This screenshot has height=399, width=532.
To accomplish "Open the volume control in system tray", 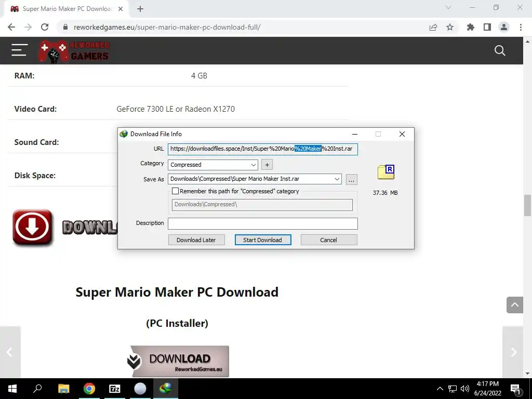I will tap(465, 389).
